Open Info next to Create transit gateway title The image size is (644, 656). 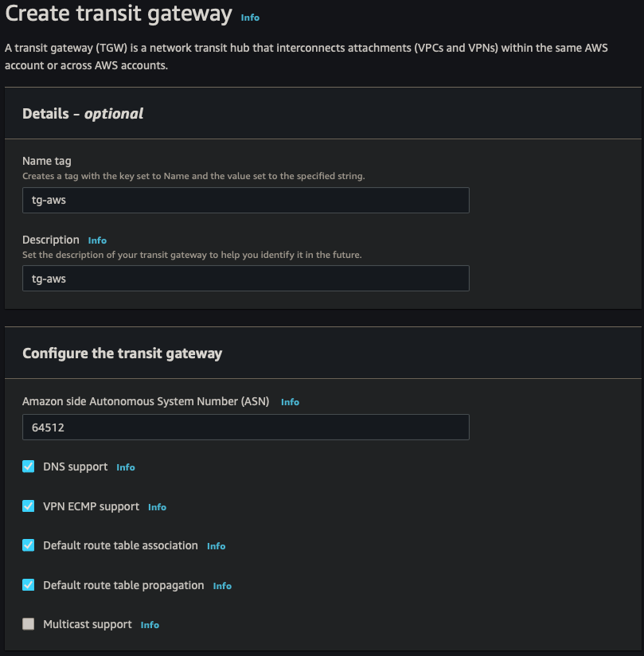tap(250, 18)
